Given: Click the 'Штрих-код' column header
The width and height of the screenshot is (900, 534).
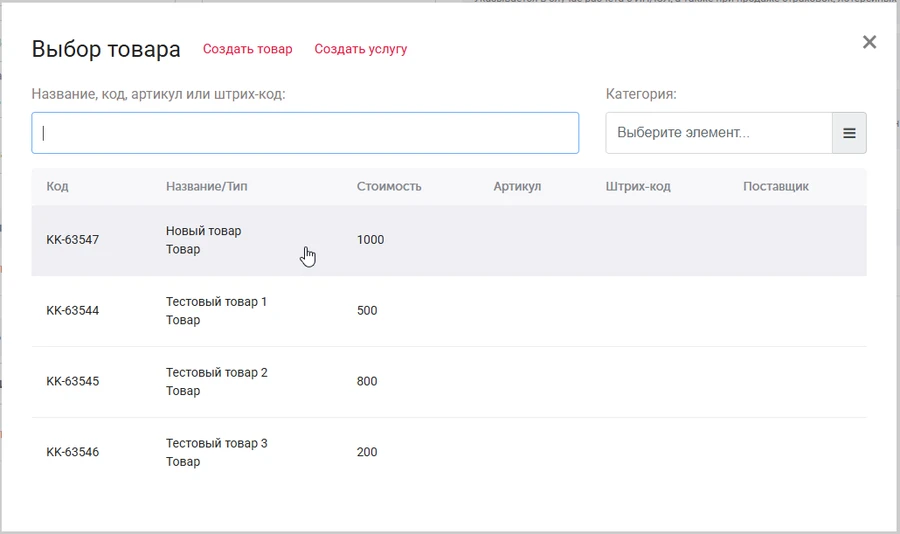Looking at the screenshot, I should tap(638, 186).
